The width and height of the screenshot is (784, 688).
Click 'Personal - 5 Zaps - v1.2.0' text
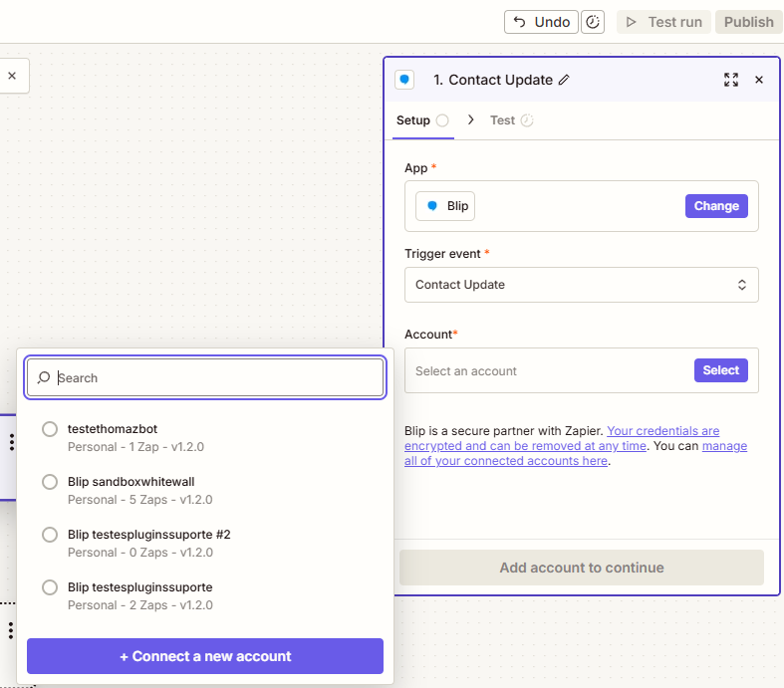(x=140, y=500)
